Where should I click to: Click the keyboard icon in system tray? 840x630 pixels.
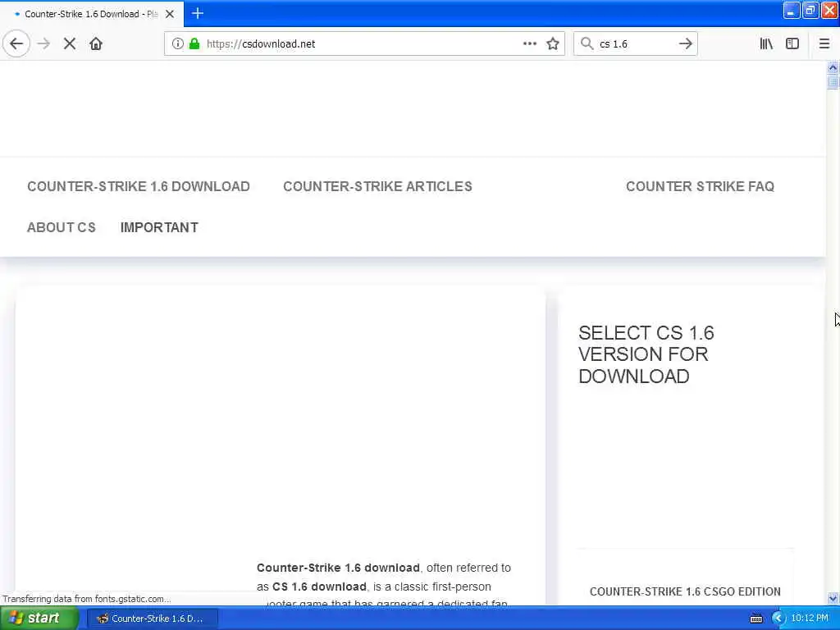point(756,619)
